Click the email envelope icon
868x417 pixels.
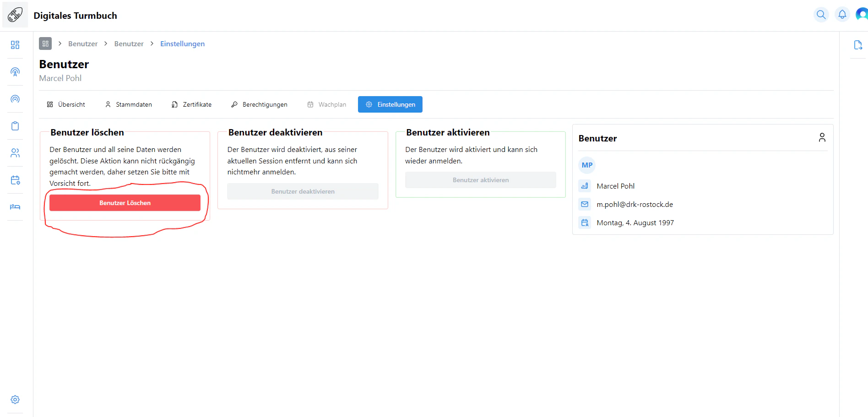[585, 204]
